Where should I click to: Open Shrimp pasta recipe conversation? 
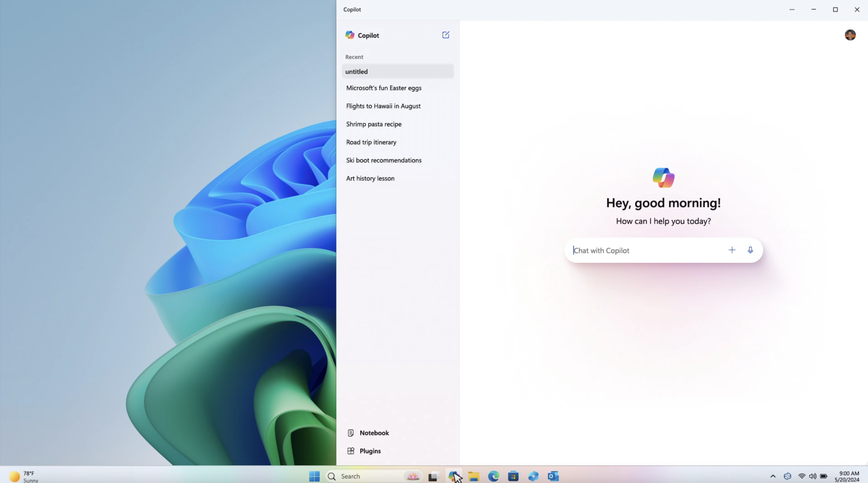click(374, 124)
